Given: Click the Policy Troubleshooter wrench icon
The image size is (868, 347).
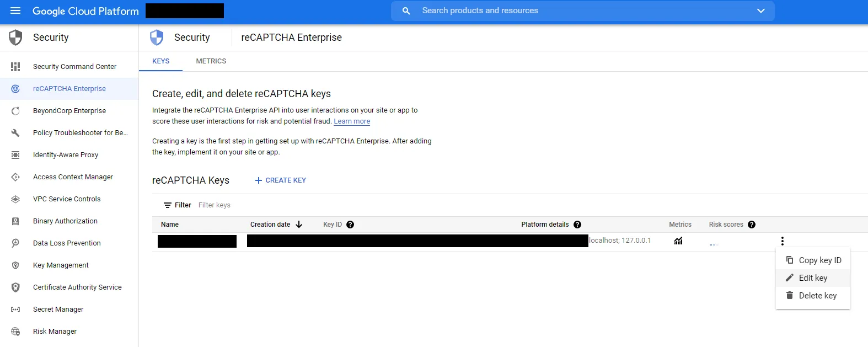Looking at the screenshot, I should 15,133.
